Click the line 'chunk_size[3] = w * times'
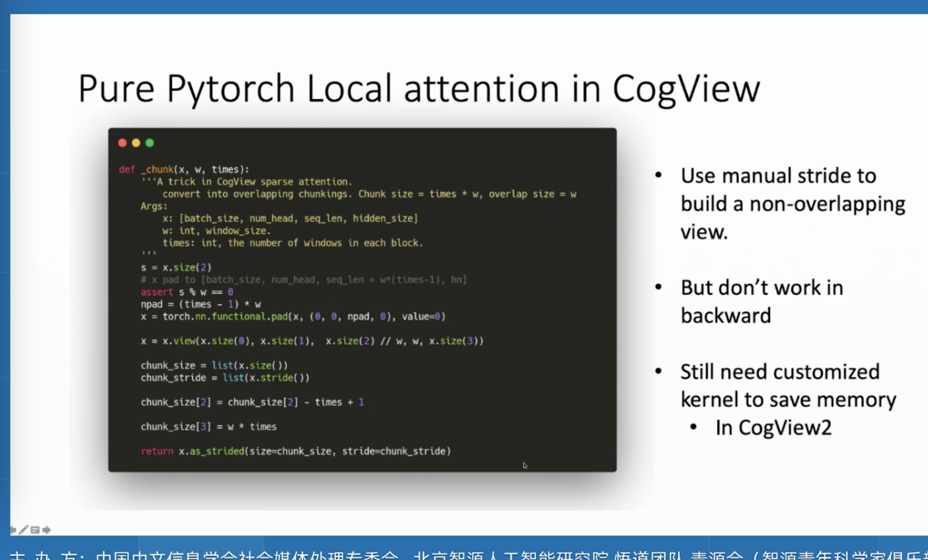This screenshot has width=928, height=560. point(209,427)
